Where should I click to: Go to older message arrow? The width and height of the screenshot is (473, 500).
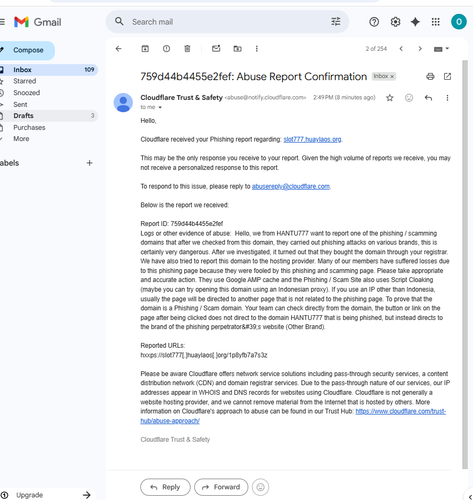420,49
